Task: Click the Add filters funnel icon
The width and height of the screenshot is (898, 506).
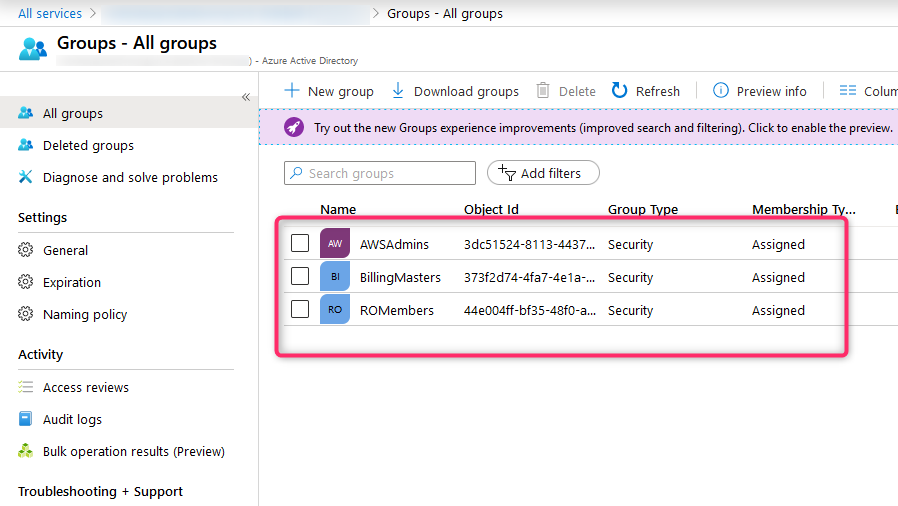Action: (x=507, y=172)
